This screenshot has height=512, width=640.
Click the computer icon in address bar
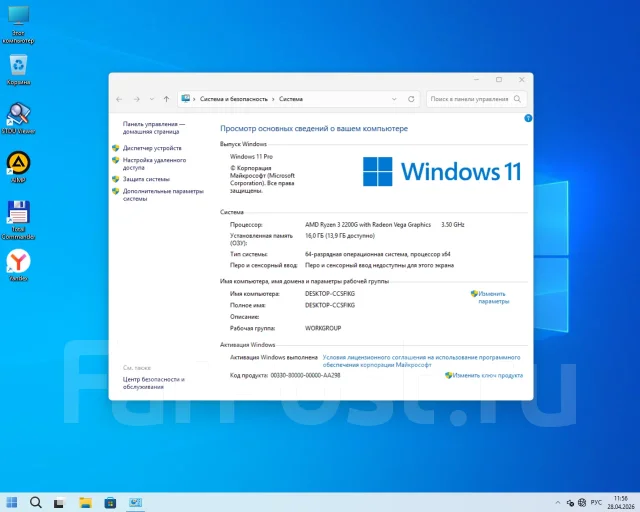click(x=186, y=99)
